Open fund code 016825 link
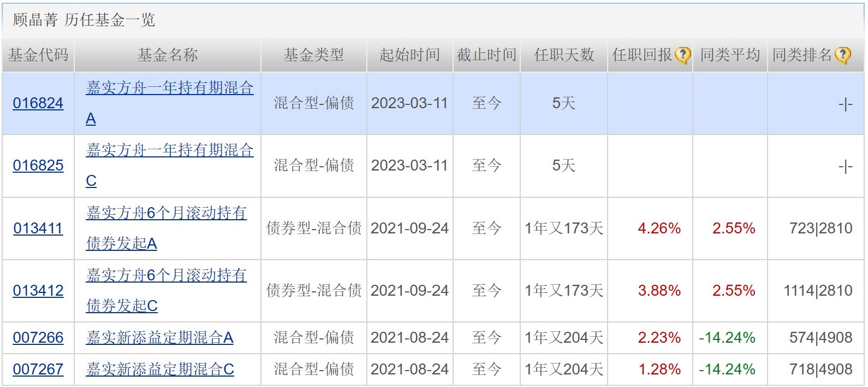Screen dimensions: 868x387 pos(38,166)
